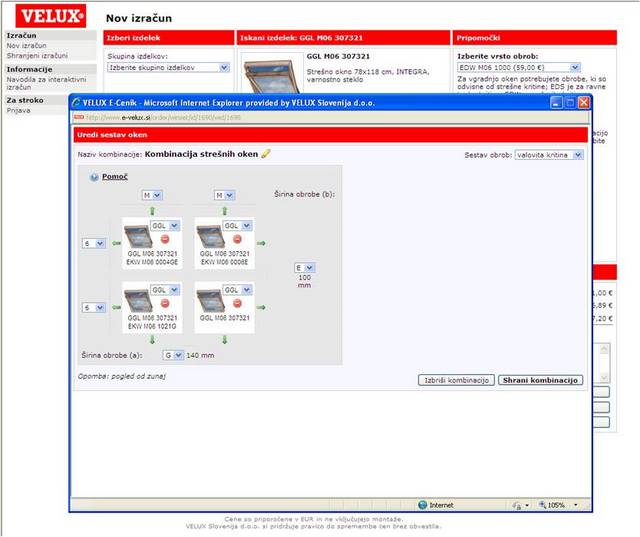Screen dimensions: 640x537
Task: Click the browser zoom level 105% control
Action: point(556,505)
